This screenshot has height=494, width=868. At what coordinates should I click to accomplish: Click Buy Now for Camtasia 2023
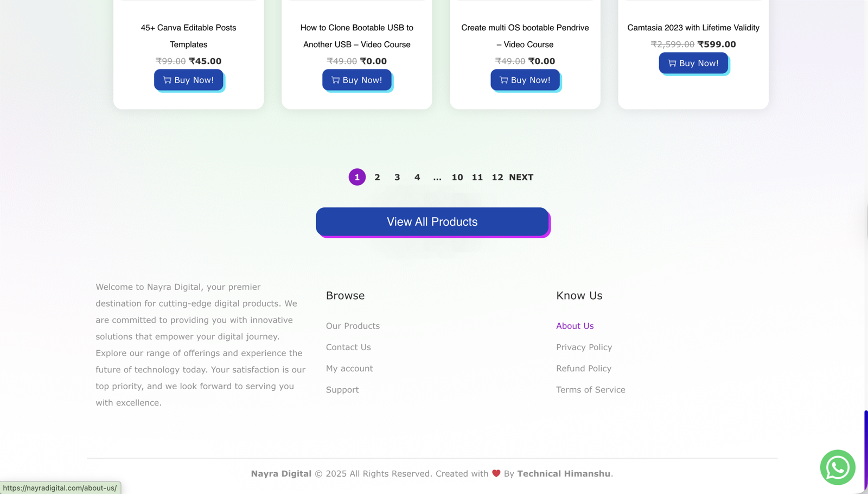point(693,63)
